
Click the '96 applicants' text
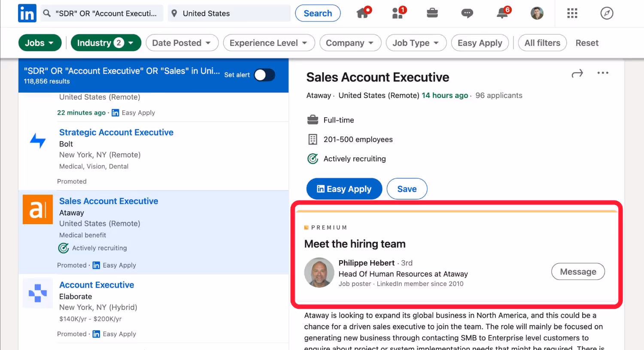click(x=499, y=95)
